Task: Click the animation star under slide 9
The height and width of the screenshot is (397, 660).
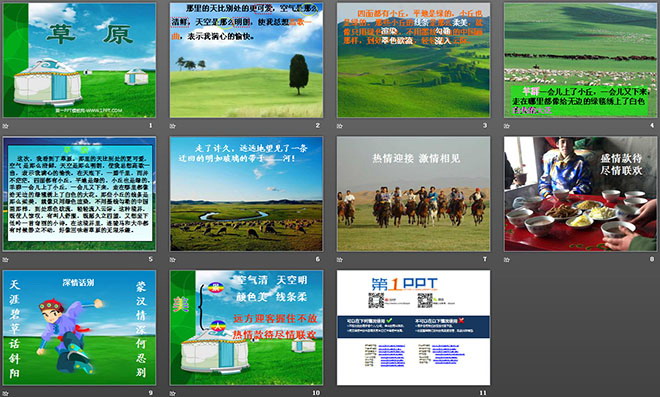Action: [5, 393]
